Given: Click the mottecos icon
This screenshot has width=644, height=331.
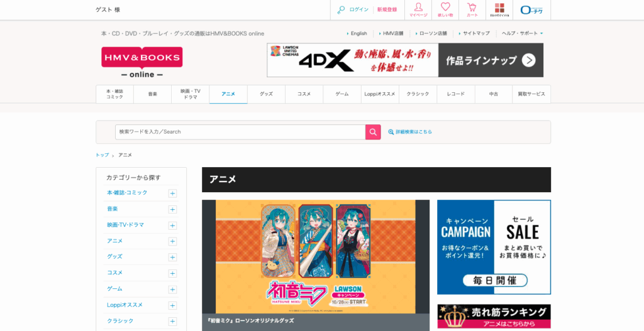Looking at the screenshot, I should pos(499,9).
